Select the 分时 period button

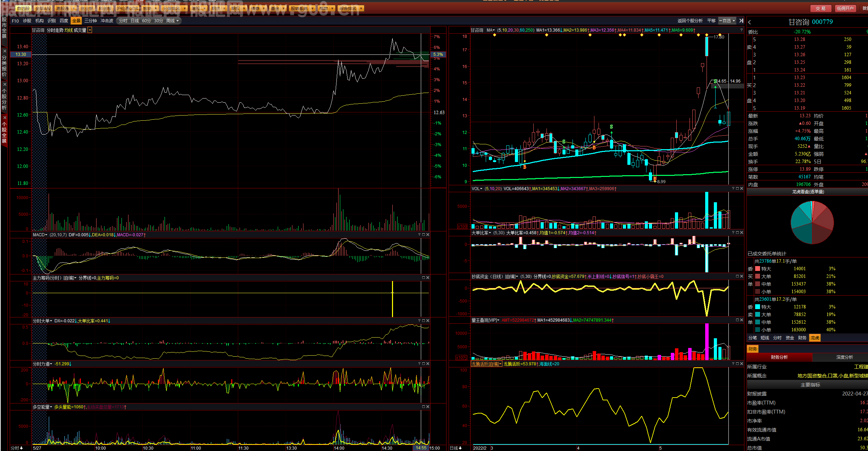pos(123,21)
